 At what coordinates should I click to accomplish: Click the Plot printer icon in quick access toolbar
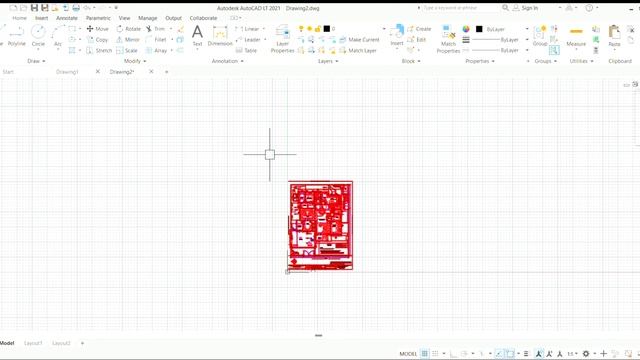pos(76,8)
